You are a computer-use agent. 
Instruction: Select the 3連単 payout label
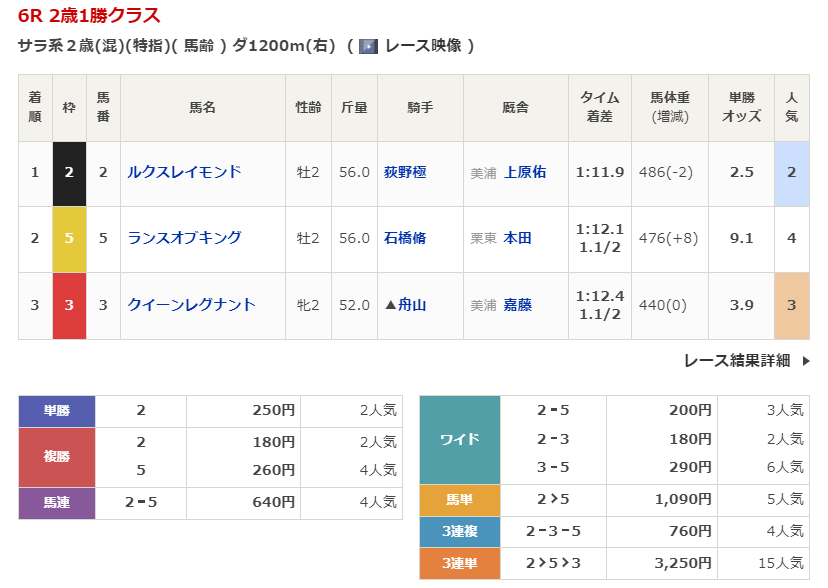pyautogui.click(x=459, y=564)
